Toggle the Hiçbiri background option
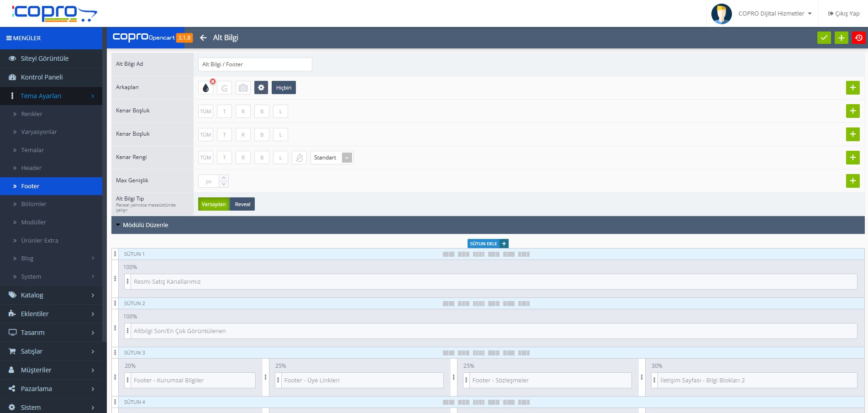The image size is (868, 413). click(x=284, y=88)
